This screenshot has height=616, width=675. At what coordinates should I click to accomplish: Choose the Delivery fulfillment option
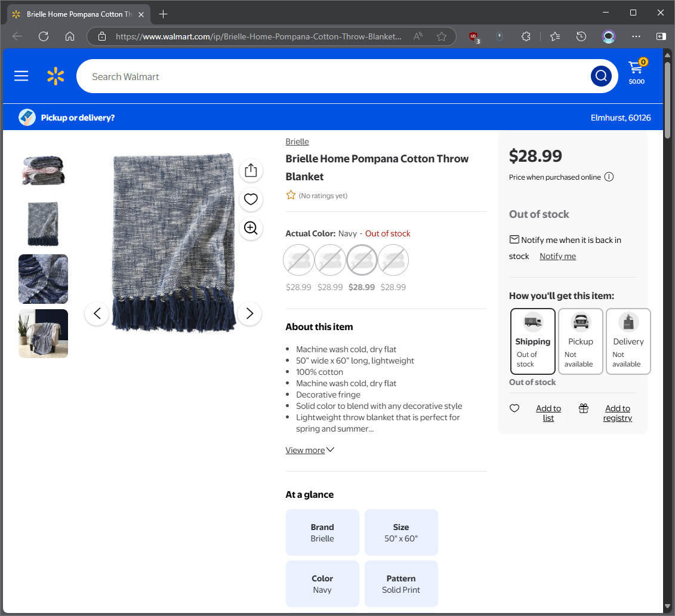(628, 341)
